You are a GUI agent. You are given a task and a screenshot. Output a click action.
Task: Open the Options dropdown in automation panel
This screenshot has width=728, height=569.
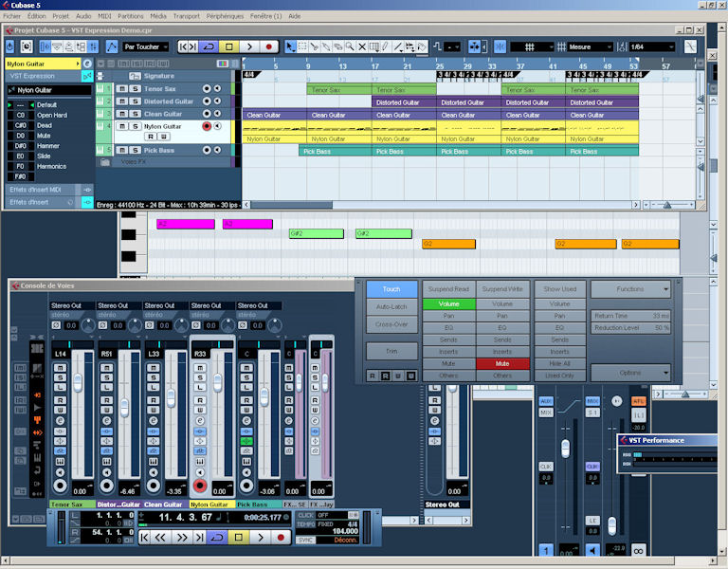tap(630, 373)
